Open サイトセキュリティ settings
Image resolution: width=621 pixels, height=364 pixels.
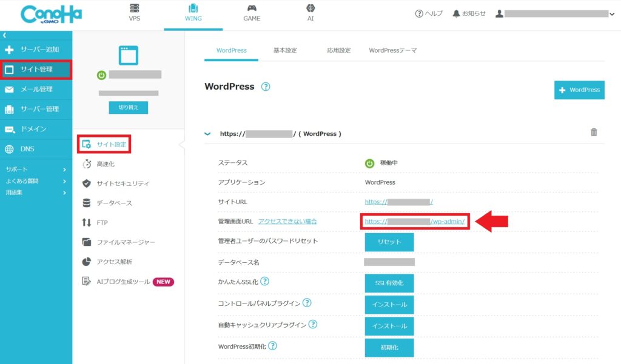[x=116, y=184]
